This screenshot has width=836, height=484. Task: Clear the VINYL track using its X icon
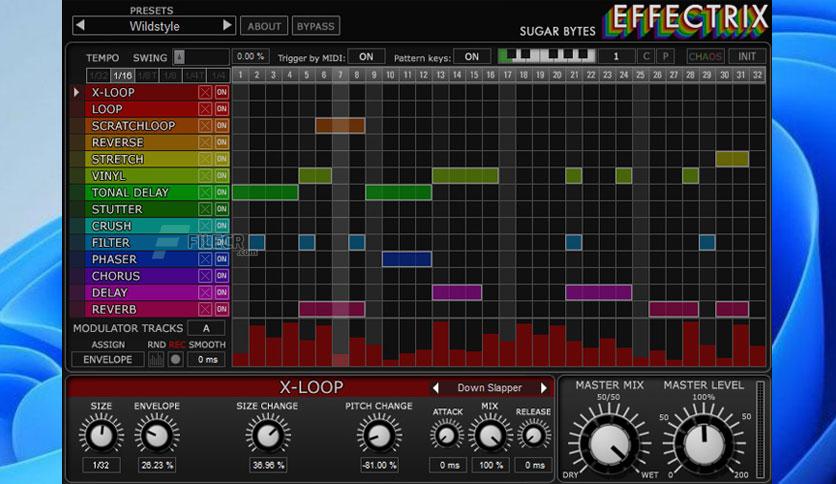point(205,176)
